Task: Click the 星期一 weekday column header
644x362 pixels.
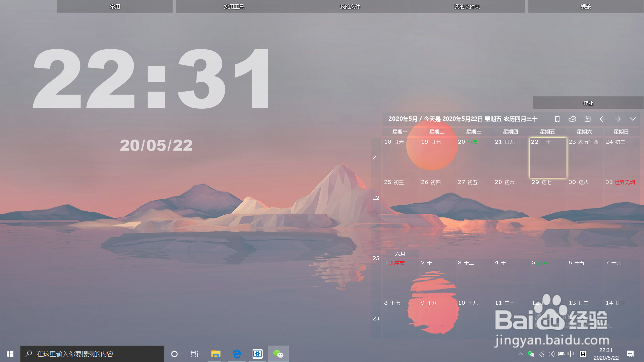Action: pyautogui.click(x=400, y=132)
